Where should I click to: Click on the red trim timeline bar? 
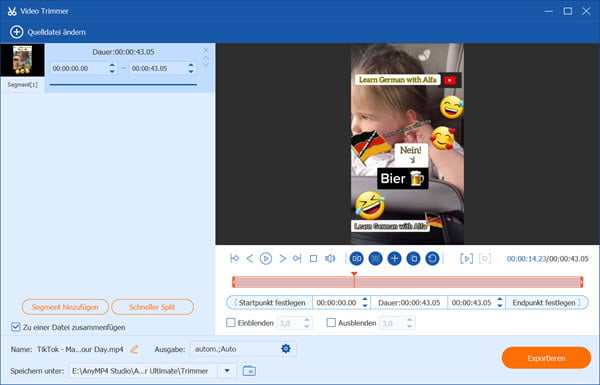point(408,282)
